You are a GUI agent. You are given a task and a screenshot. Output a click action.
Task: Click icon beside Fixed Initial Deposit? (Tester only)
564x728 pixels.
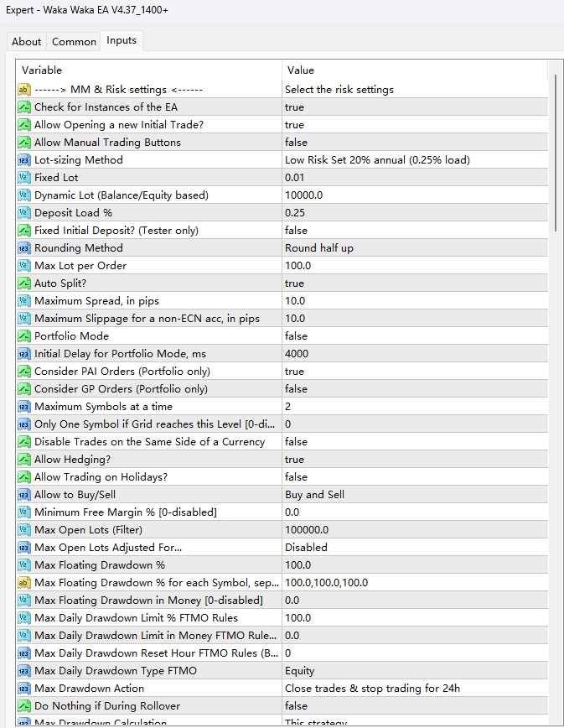24,231
